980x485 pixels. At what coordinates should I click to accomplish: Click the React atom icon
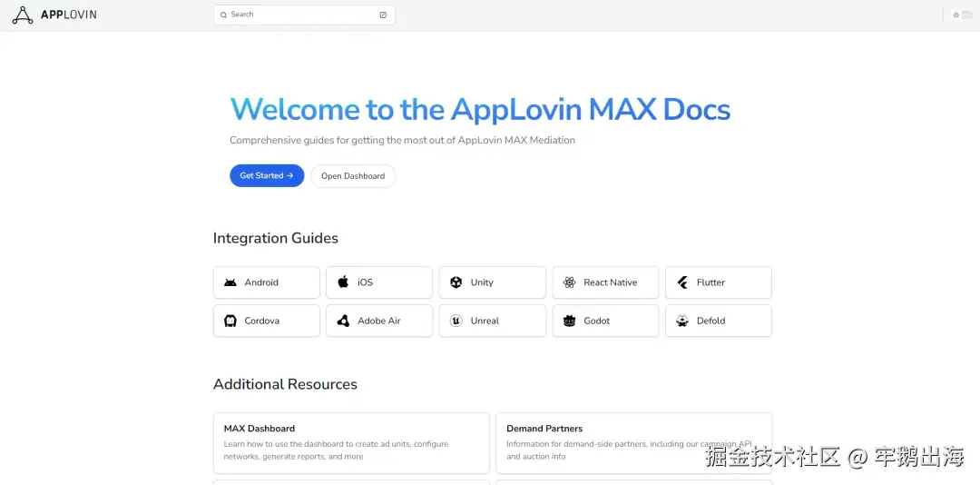pyautogui.click(x=569, y=282)
